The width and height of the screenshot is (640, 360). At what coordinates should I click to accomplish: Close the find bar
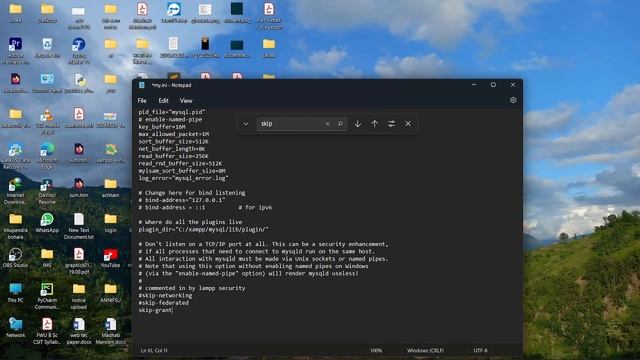pyautogui.click(x=408, y=124)
